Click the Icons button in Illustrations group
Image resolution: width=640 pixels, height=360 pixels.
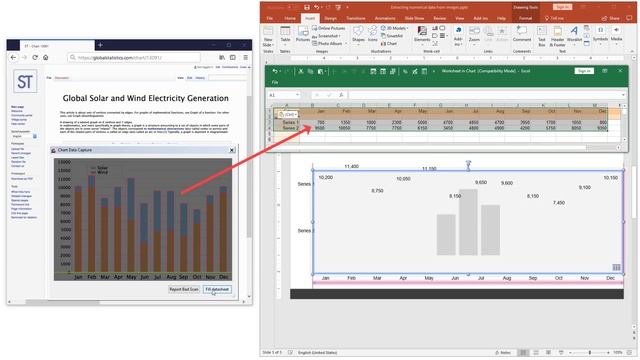372,34
